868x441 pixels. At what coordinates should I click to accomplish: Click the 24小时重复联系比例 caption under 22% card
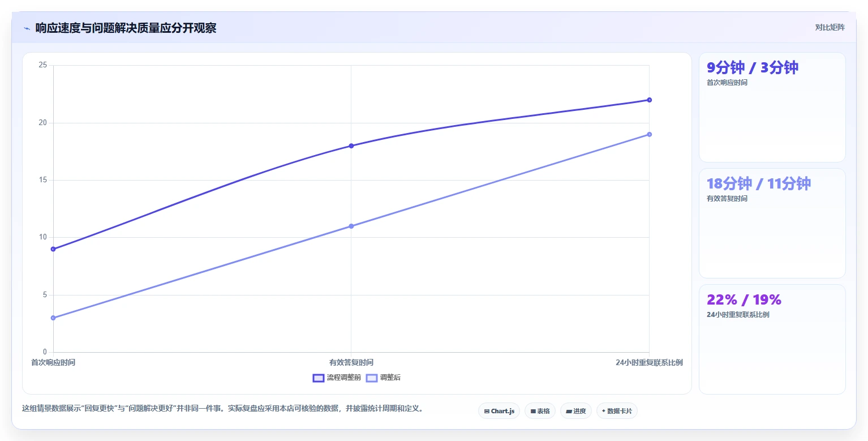(x=738, y=315)
